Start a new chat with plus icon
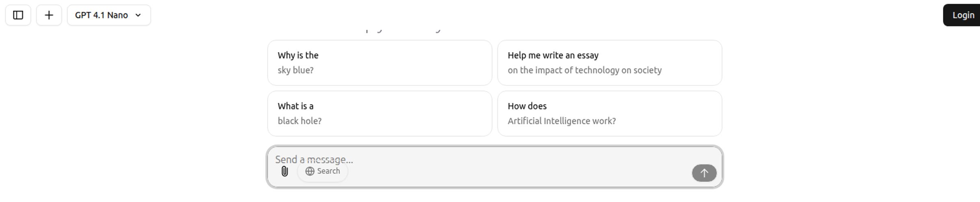The image size is (980, 202). [49, 15]
